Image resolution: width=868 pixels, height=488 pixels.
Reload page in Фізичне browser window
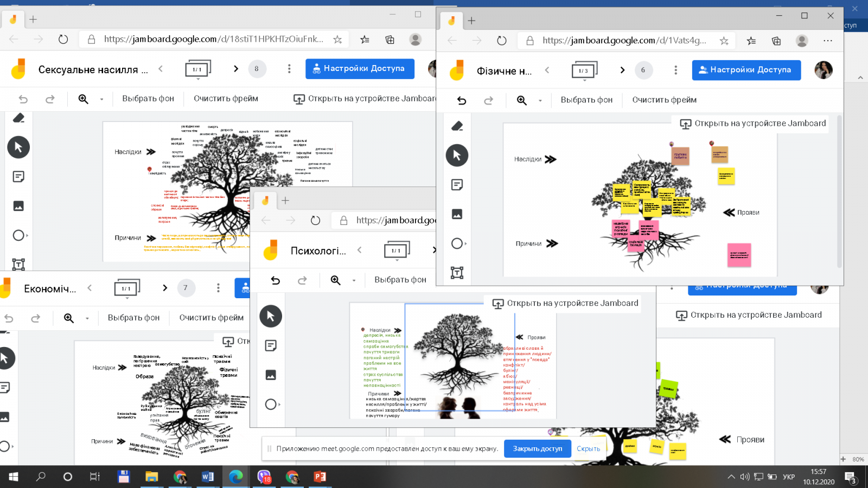(x=502, y=41)
